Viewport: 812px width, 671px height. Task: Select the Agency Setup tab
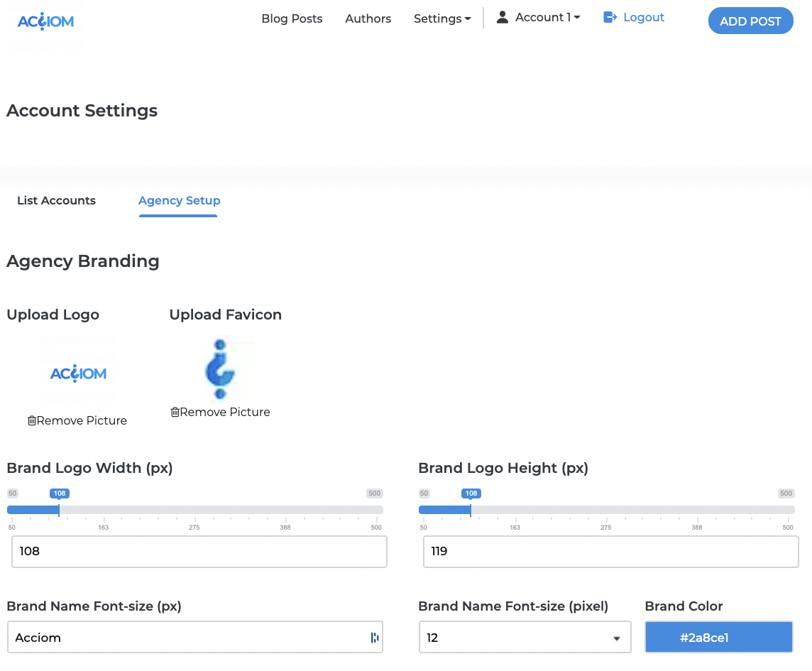click(x=179, y=201)
